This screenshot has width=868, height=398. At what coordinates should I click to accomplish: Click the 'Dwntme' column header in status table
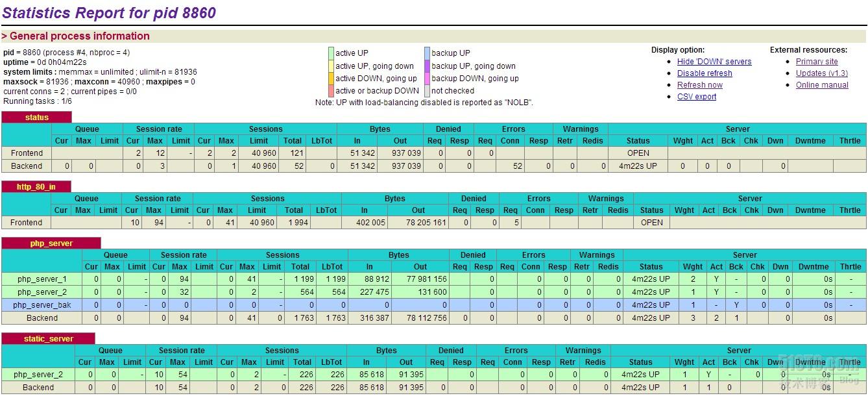tap(810, 141)
